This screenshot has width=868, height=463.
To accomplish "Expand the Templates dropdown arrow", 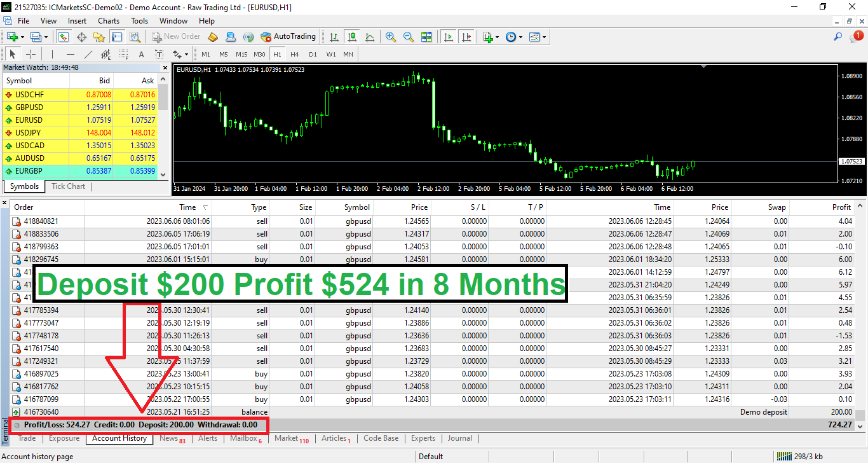I will 544,37.
